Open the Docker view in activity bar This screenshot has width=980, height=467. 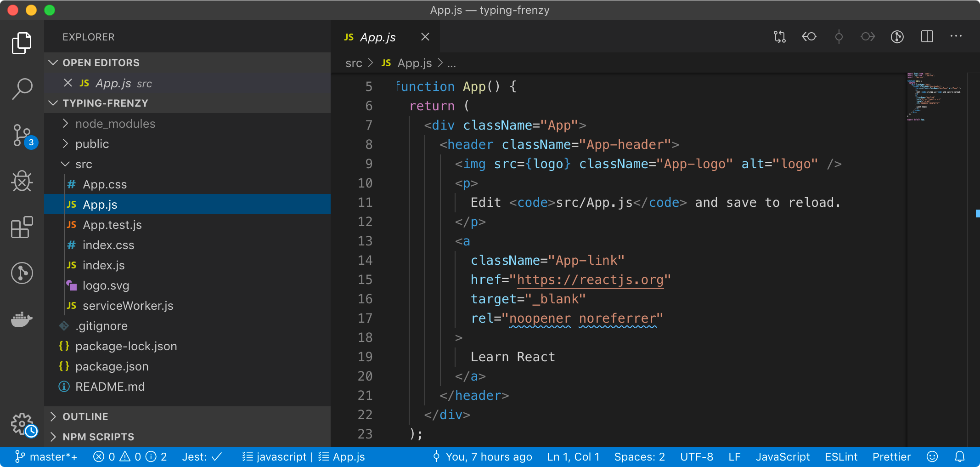click(22, 319)
